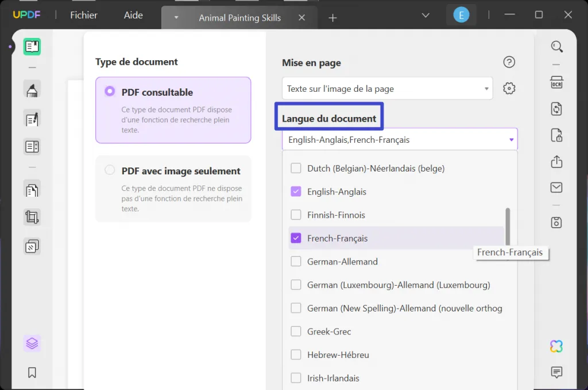
Task: Select the OCR tool in the right sidebar
Action: (556, 82)
